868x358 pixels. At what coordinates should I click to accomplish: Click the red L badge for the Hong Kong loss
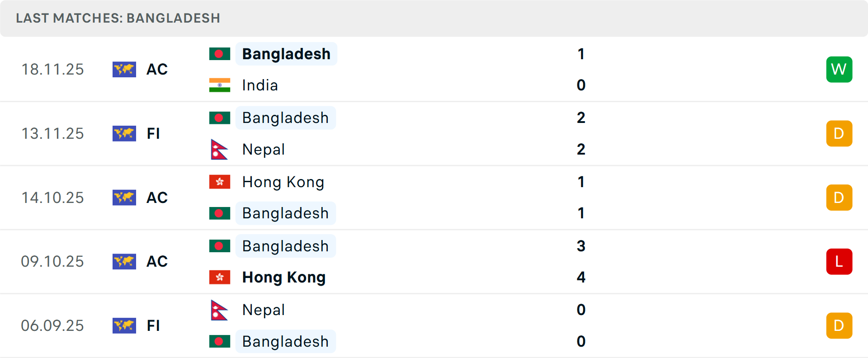pyautogui.click(x=839, y=261)
